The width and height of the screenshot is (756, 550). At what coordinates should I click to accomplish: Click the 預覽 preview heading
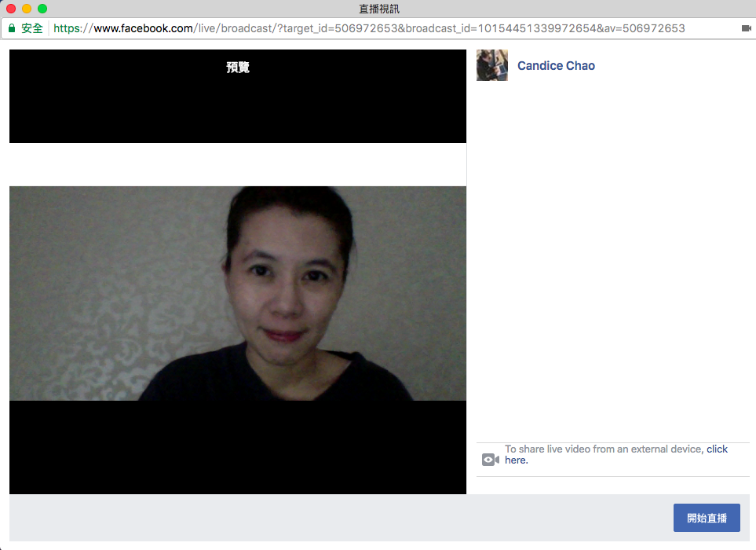238,68
